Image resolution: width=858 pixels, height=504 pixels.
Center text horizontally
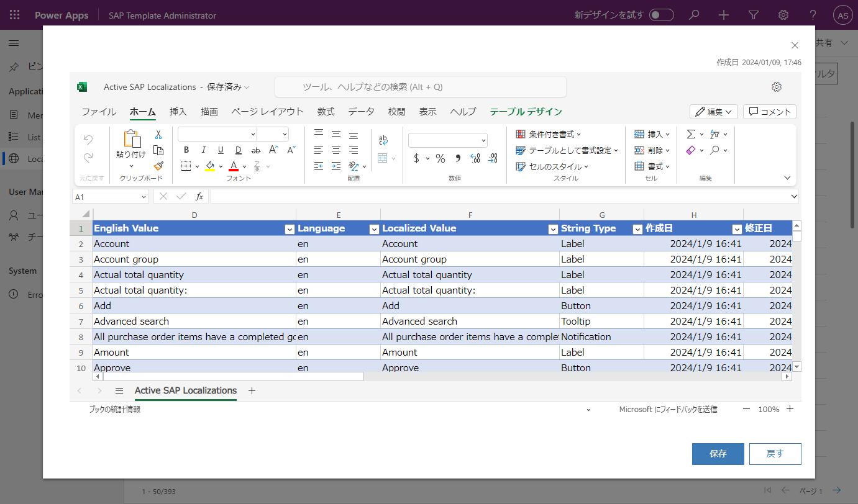click(336, 150)
